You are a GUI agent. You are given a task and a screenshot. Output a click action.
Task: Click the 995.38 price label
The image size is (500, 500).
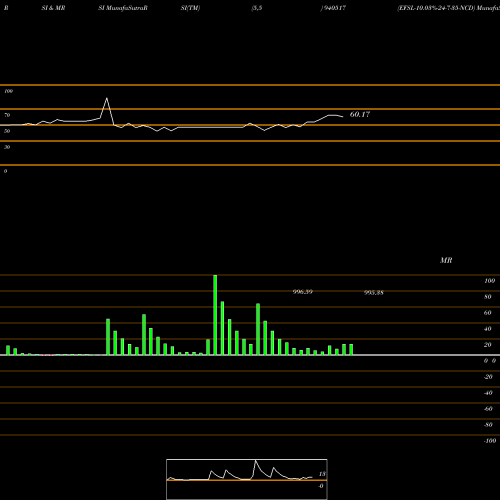click(x=374, y=292)
